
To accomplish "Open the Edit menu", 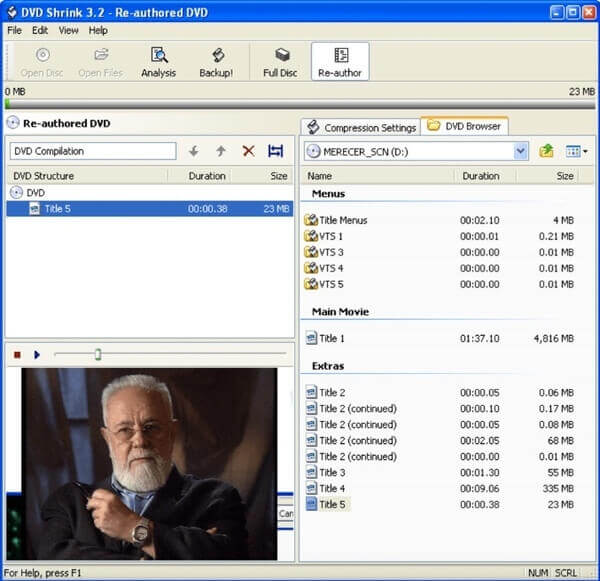I will click(x=40, y=31).
